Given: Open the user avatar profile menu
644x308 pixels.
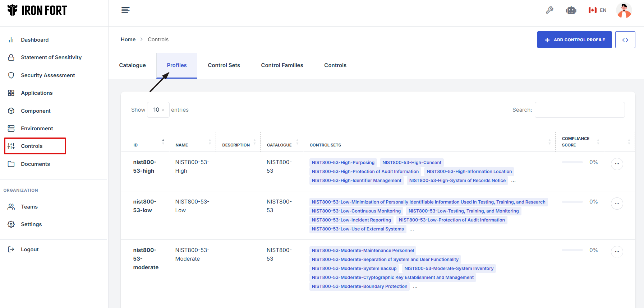Looking at the screenshot, I should tap(624, 10).
